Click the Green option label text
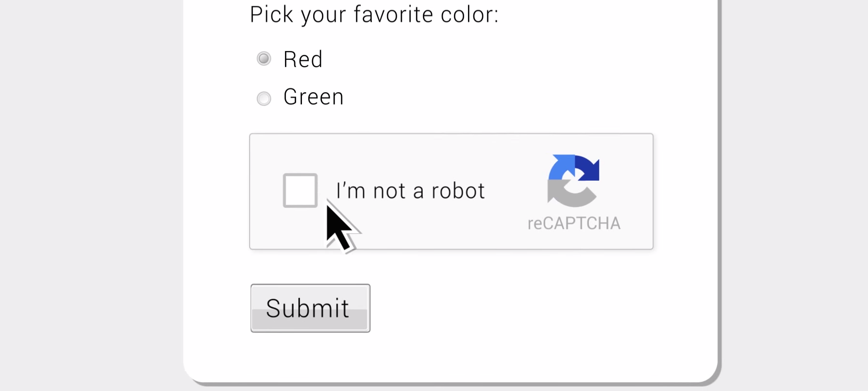 click(x=314, y=97)
